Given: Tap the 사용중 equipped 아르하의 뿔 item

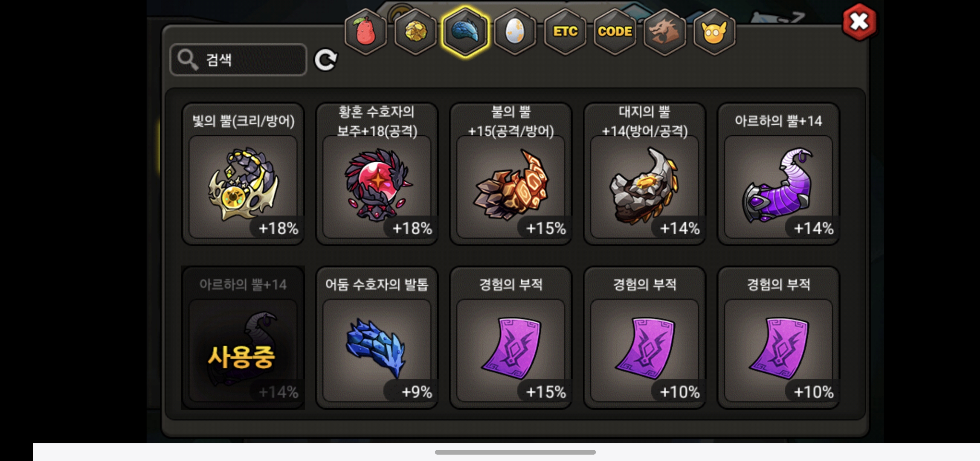Looking at the screenshot, I should click(x=243, y=338).
